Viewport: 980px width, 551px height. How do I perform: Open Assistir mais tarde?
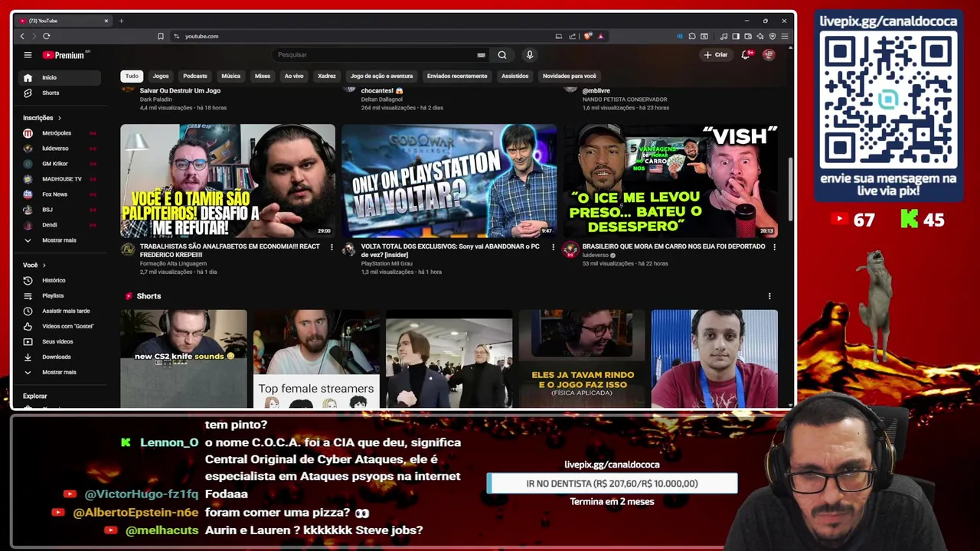click(x=60, y=311)
